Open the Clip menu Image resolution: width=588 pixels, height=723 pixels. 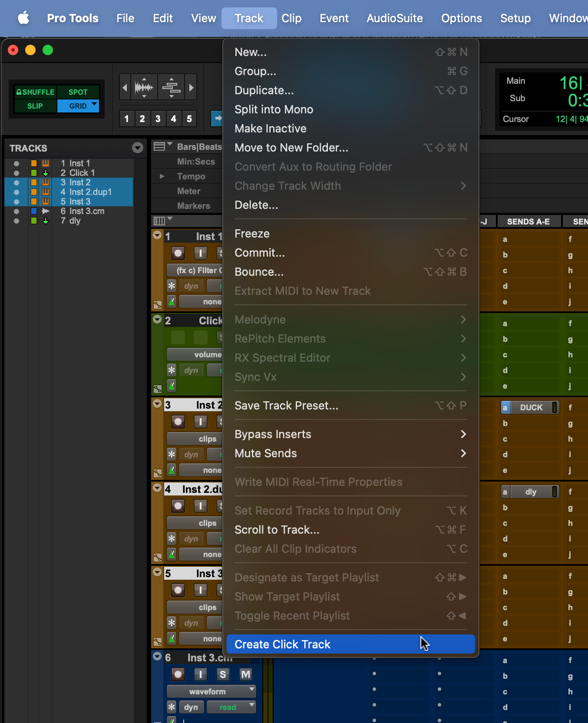coord(291,18)
